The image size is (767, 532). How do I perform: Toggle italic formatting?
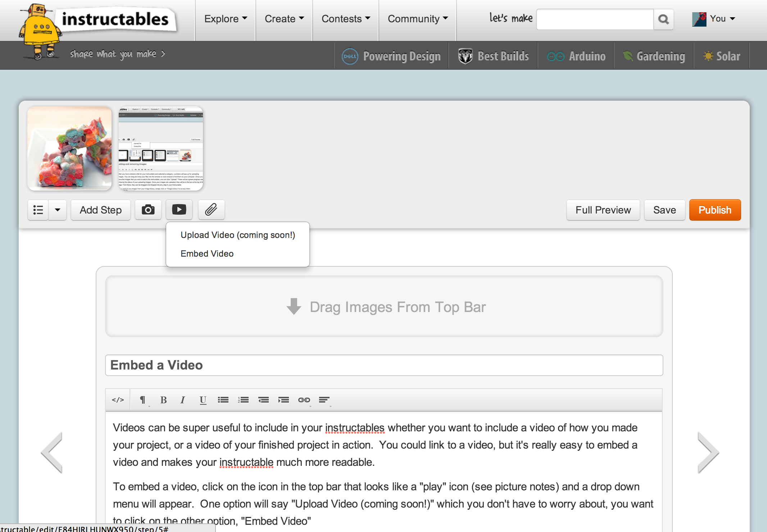point(183,399)
